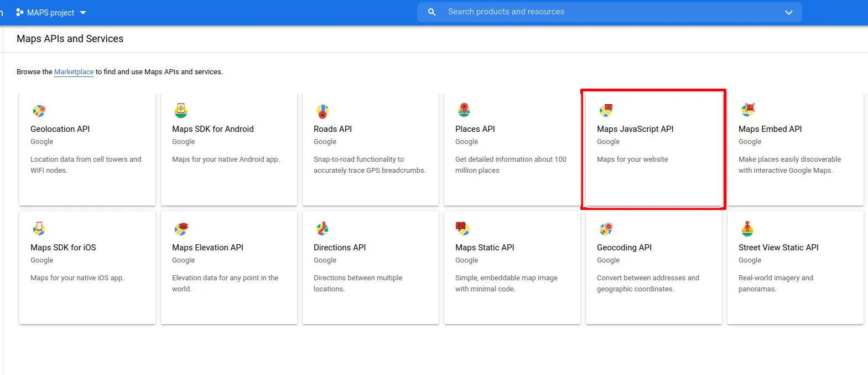Click 'Maps for your native iOS app.' text
868x375 pixels.
pos(77,278)
